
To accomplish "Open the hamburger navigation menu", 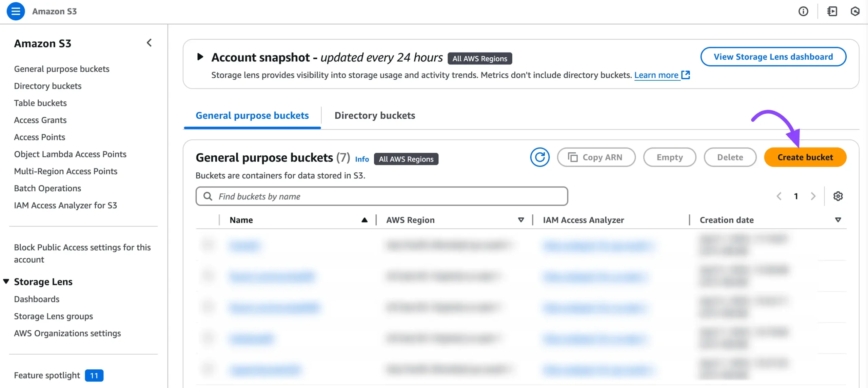I will [x=16, y=11].
